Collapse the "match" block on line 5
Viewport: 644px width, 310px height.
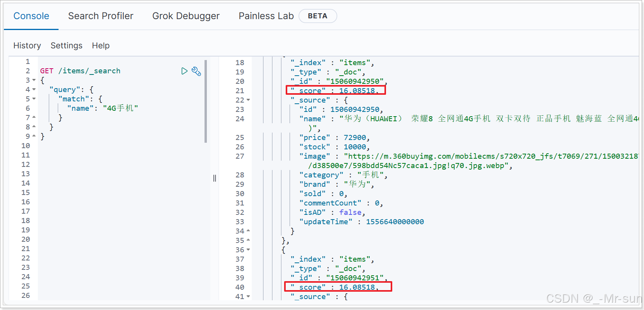pos(34,99)
